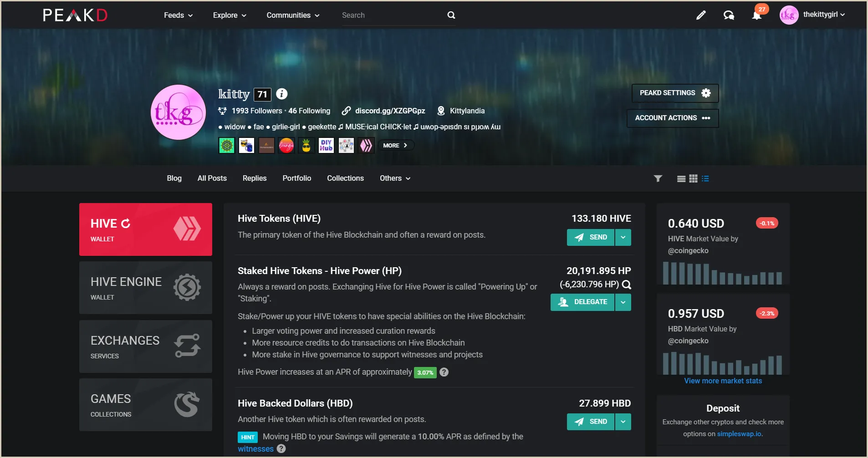The image size is (868, 458).
Task: Expand the Communities dropdown
Action: tap(293, 15)
